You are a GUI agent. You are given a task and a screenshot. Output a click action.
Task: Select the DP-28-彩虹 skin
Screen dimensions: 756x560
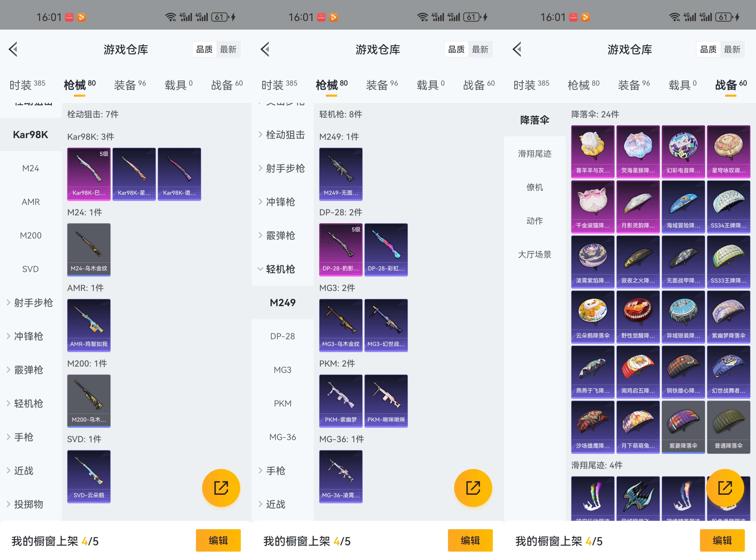coord(386,250)
